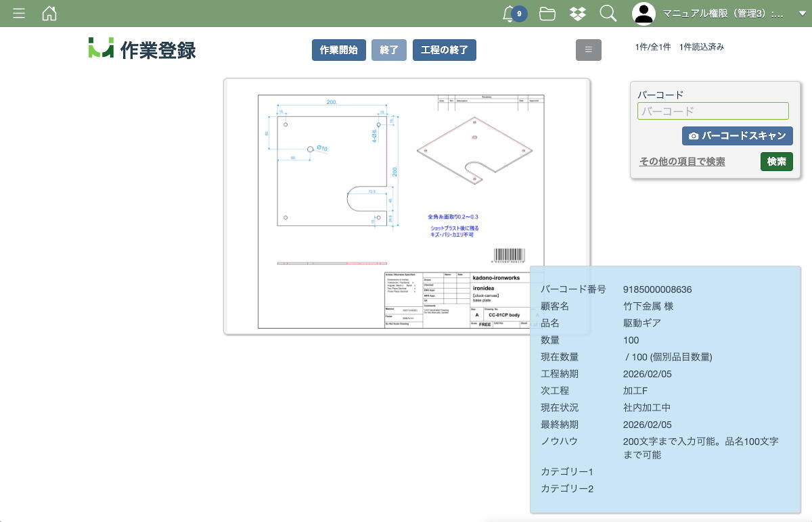This screenshot has height=522, width=812.
Task: Expand the user account dropdown arrow
Action: (802, 14)
